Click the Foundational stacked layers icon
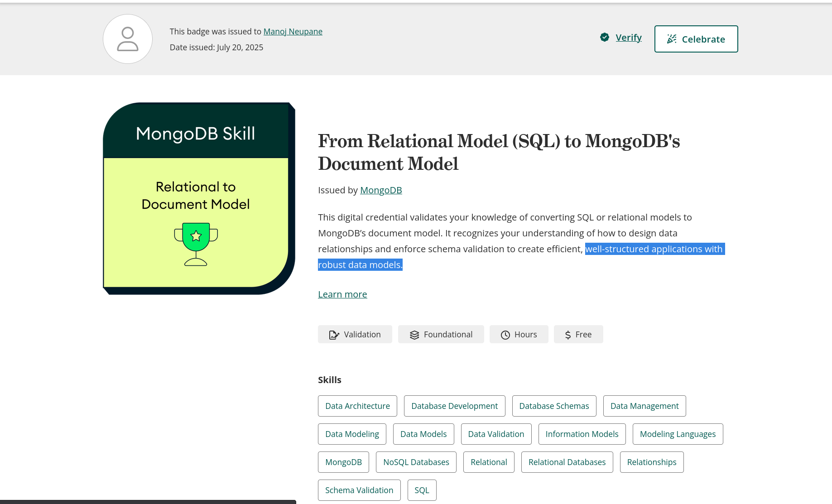 414,335
